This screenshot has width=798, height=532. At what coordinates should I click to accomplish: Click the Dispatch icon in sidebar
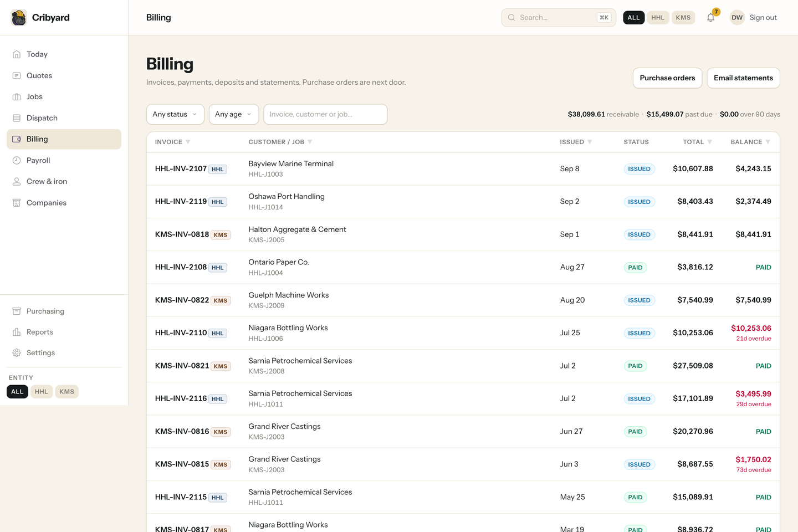(17, 118)
